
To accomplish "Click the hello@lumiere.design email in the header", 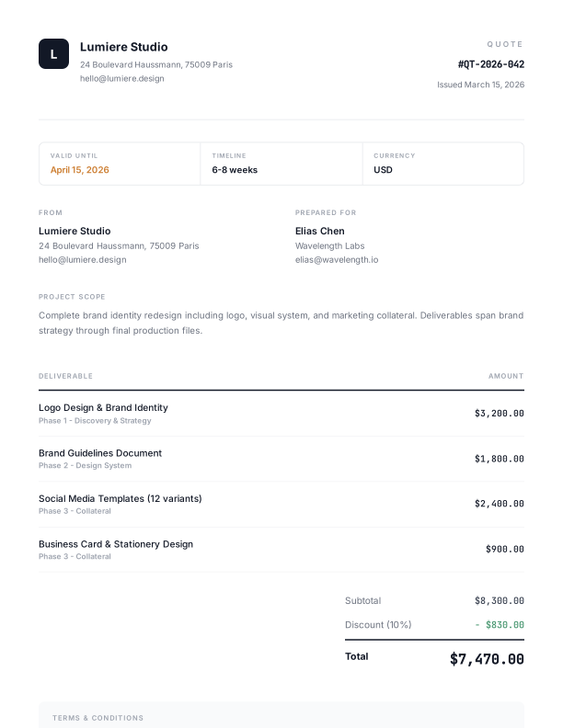I will pos(121,79).
